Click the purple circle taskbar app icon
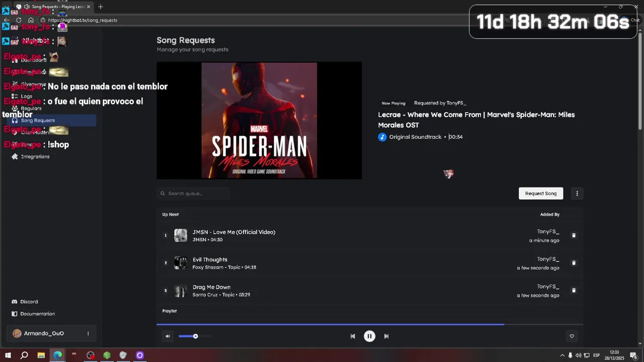 [x=140, y=355]
